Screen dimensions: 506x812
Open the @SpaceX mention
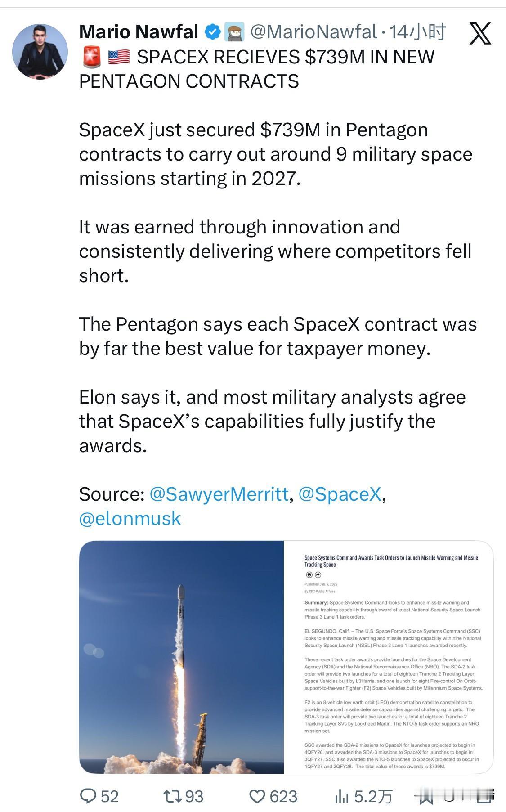click(340, 494)
